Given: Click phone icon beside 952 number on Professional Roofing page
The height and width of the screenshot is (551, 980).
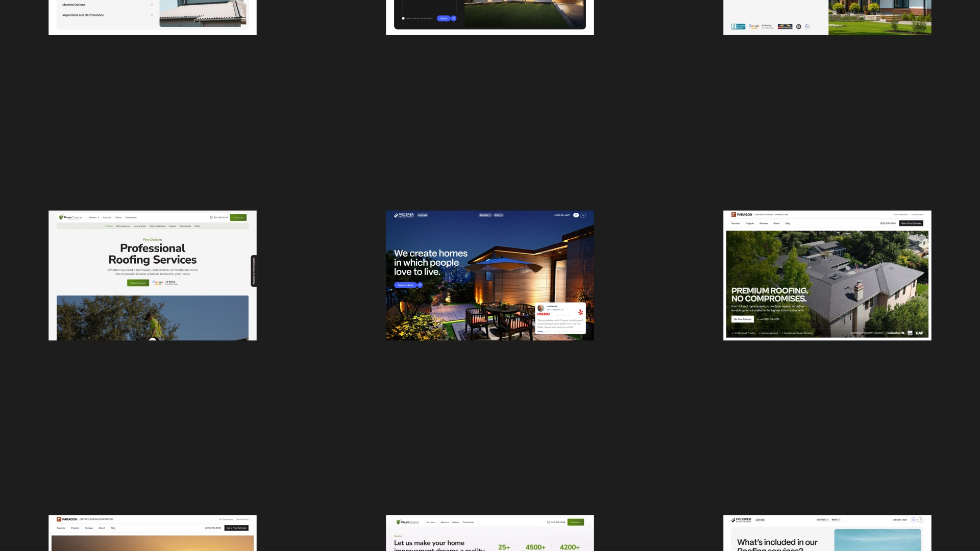Looking at the screenshot, I should click(211, 217).
